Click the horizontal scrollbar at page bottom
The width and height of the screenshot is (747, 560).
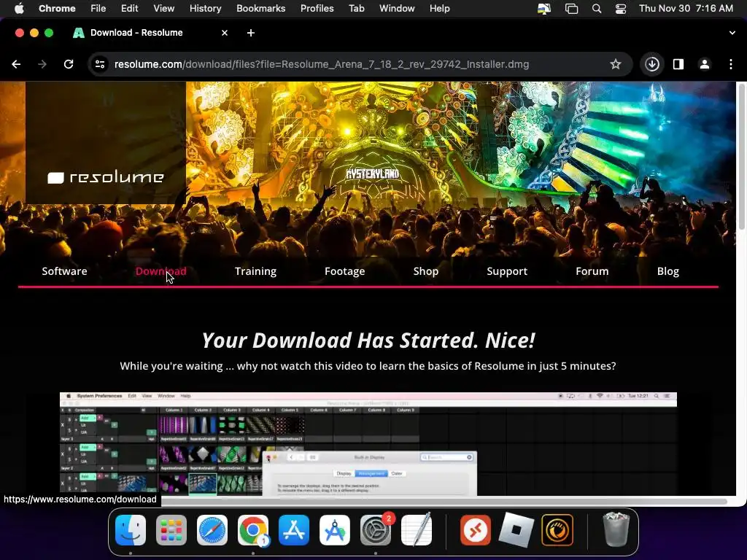click(x=443, y=502)
